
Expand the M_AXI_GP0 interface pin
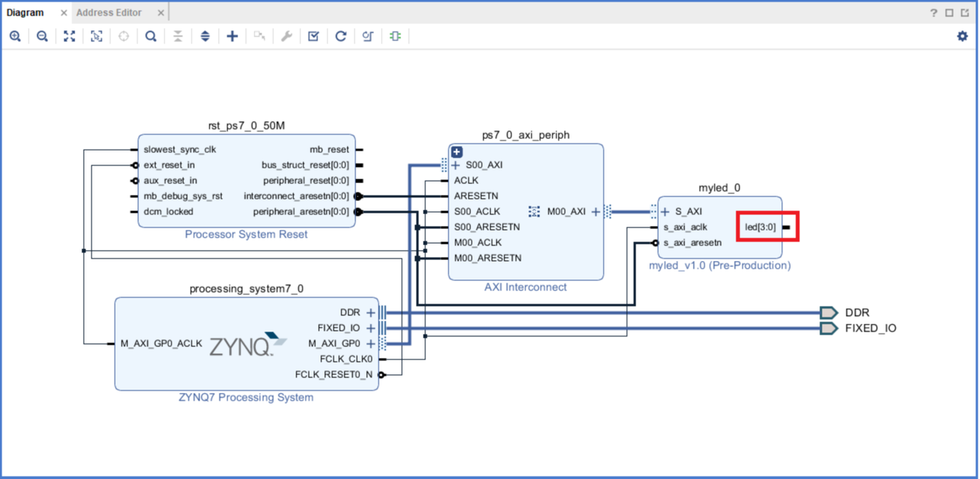click(x=371, y=343)
